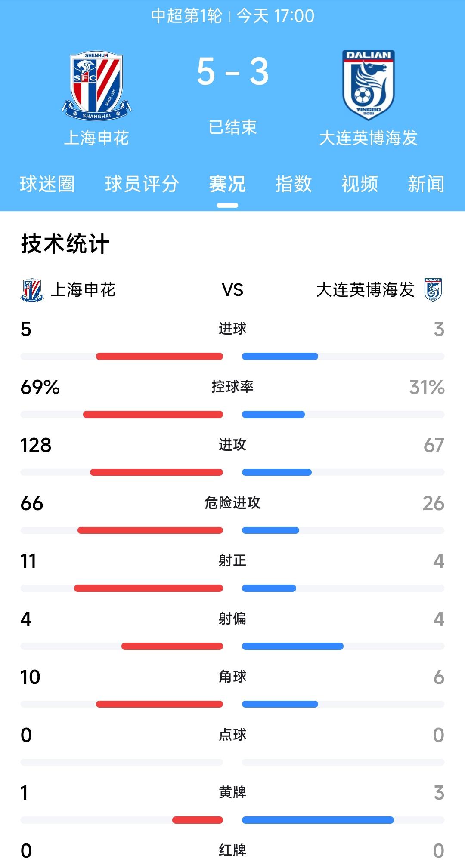Tap the 上海申花 team name under crest

(x=96, y=138)
